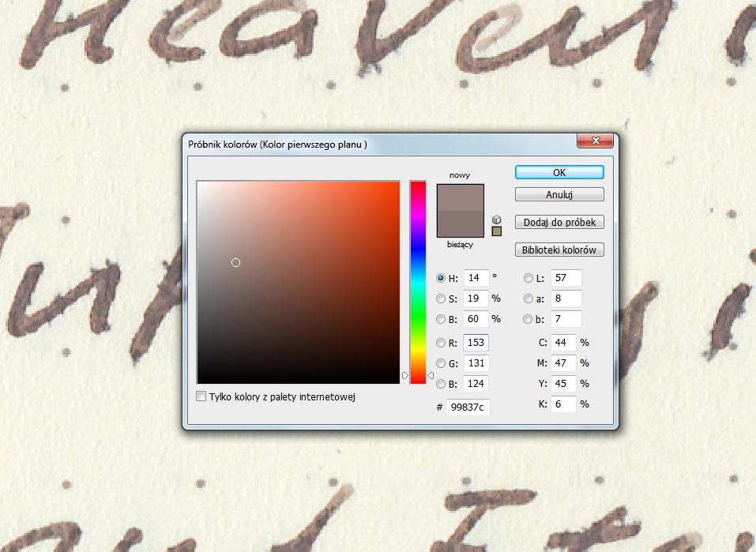Click the circular marker in color field
Viewport: 756px width, 552px height.
pyautogui.click(x=235, y=262)
